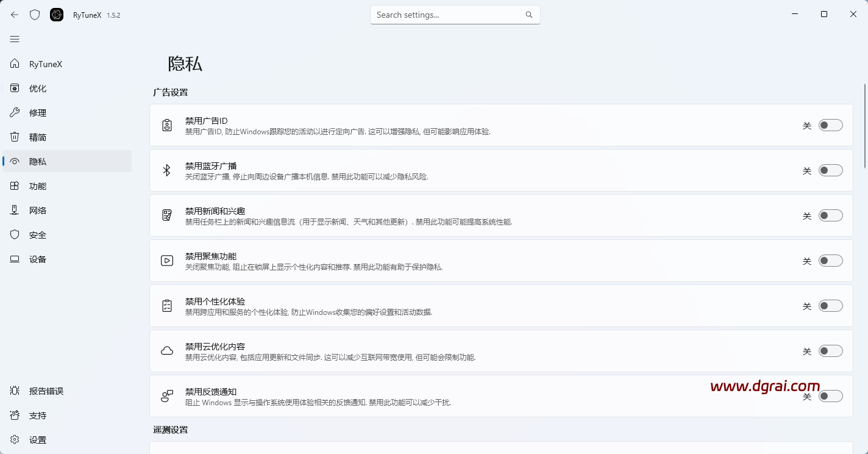Select the 优化 (Optimize) sidebar icon
The height and width of the screenshot is (454, 868).
(15, 88)
